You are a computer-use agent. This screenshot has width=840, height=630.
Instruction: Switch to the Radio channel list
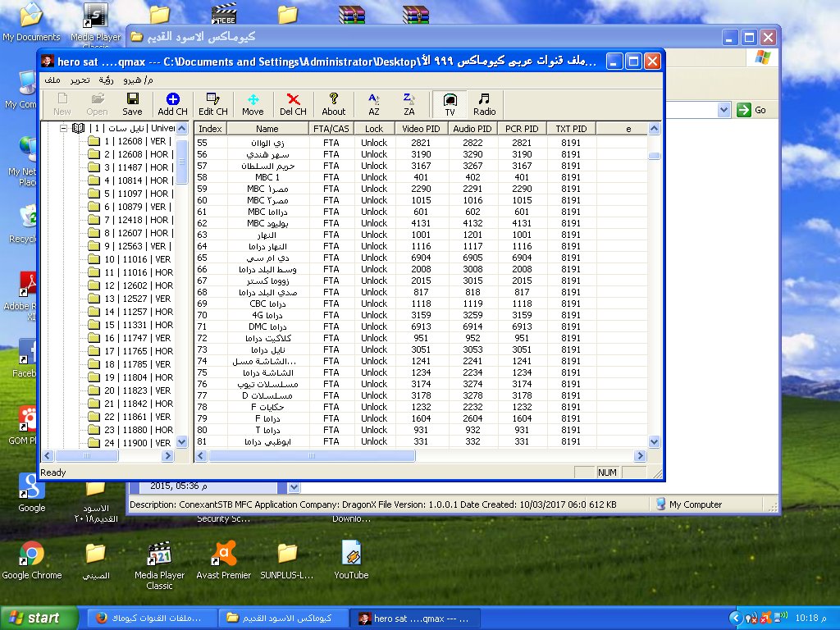pyautogui.click(x=484, y=104)
